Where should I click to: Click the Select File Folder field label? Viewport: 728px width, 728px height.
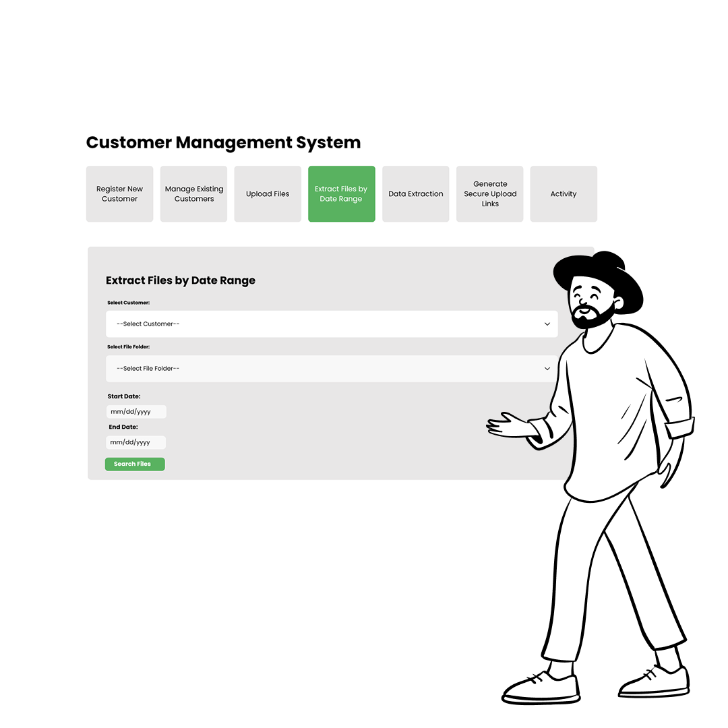(x=128, y=346)
